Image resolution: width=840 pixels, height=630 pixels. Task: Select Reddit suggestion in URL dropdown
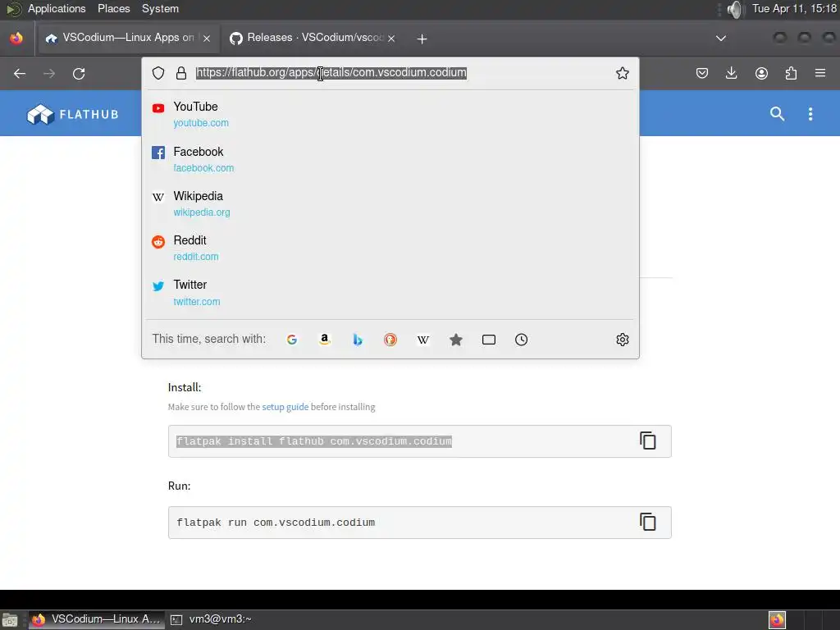click(x=390, y=248)
